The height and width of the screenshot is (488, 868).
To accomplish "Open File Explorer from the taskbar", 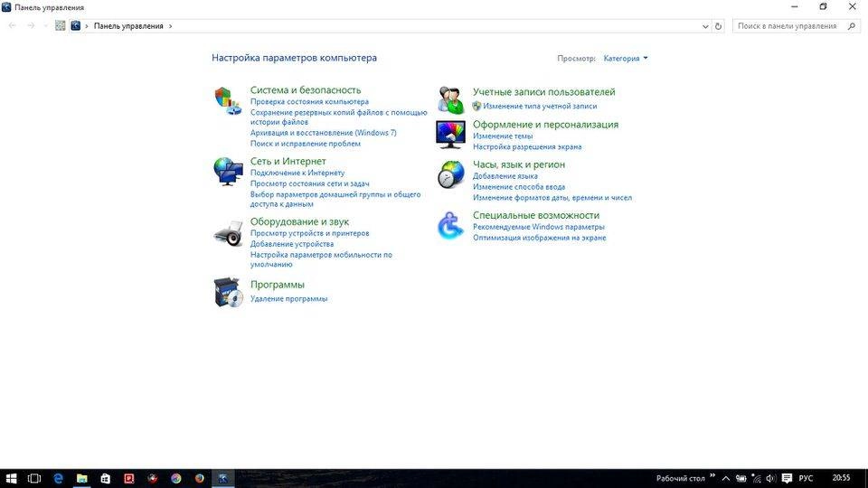I will pos(82,479).
